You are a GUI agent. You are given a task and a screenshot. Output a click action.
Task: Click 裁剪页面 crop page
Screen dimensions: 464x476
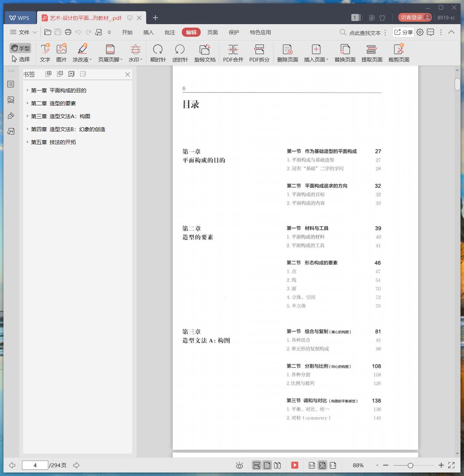tap(399, 53)
